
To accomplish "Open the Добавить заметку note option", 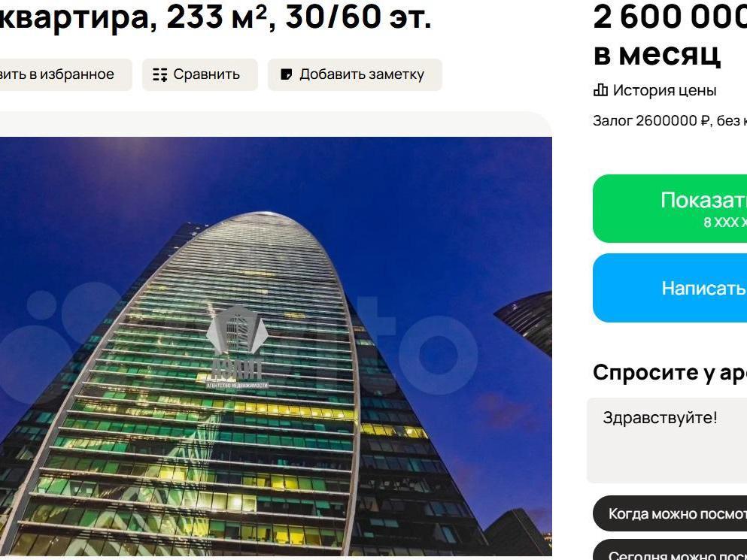I will [355, 74].
